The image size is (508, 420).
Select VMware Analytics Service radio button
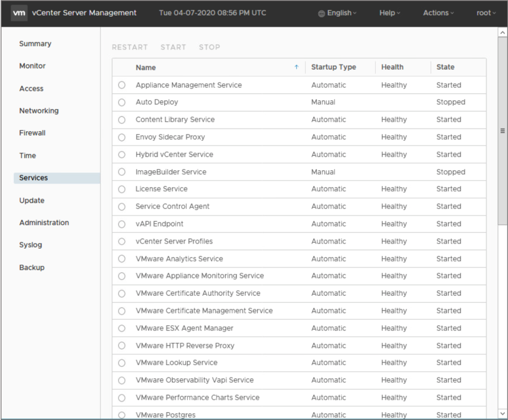click(122, 259)
